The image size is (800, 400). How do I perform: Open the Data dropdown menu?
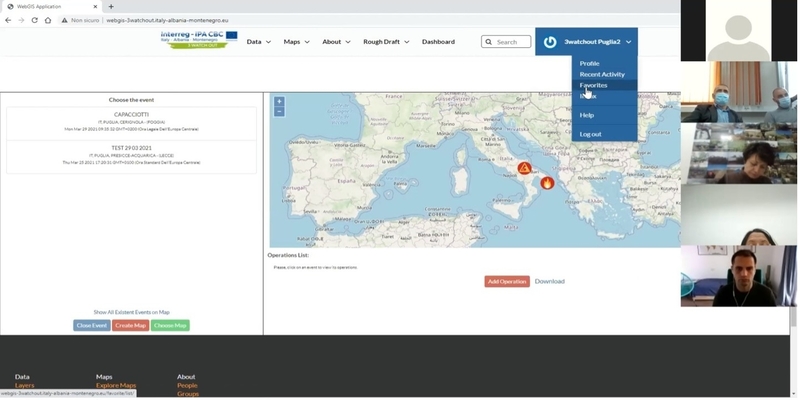[259, 42]
